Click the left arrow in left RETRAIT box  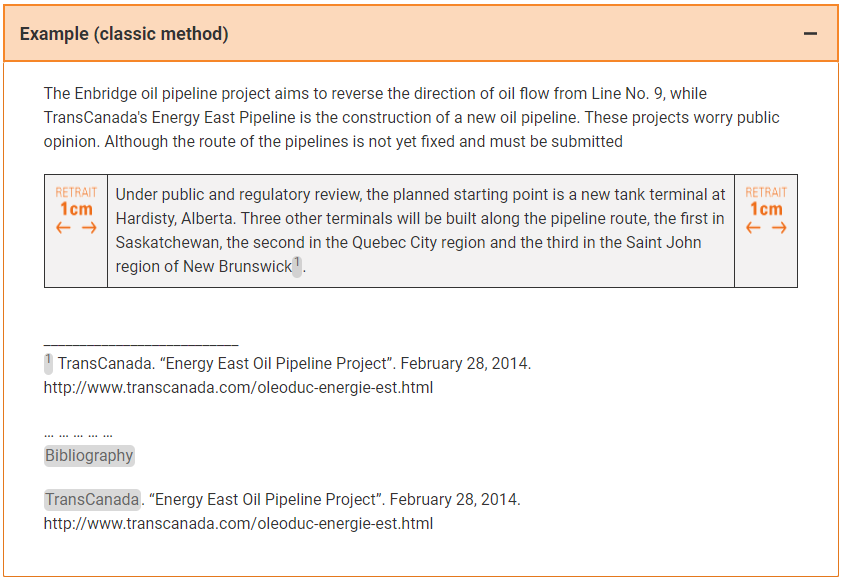click(63, 228)
